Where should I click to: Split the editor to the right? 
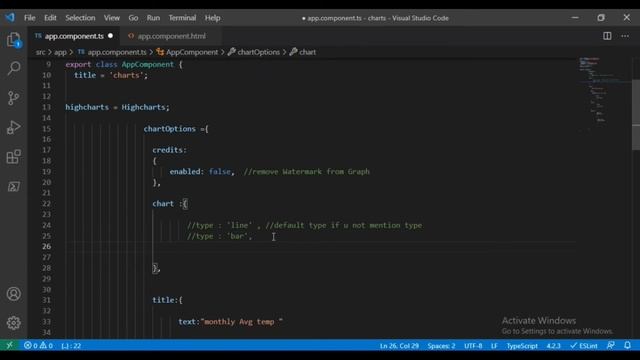point(607,36)
